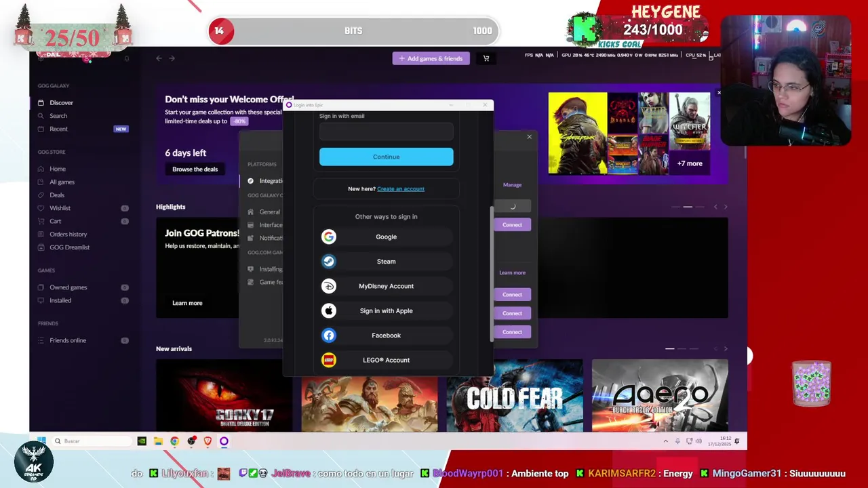The height and width of the screenshot is (488, 868).
Task: Focus the Sign in with email field
Action: pos(386,131)
